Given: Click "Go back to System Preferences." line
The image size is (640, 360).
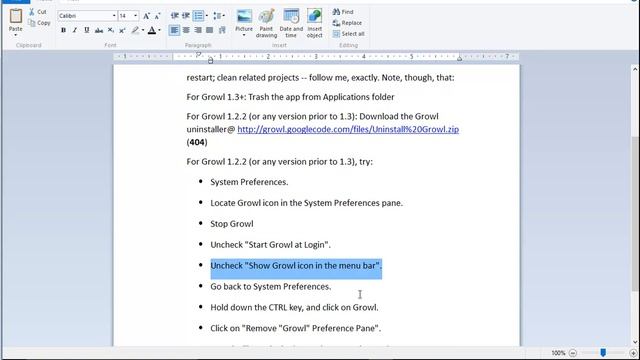Looking at the screenshot, I should 271,287.
